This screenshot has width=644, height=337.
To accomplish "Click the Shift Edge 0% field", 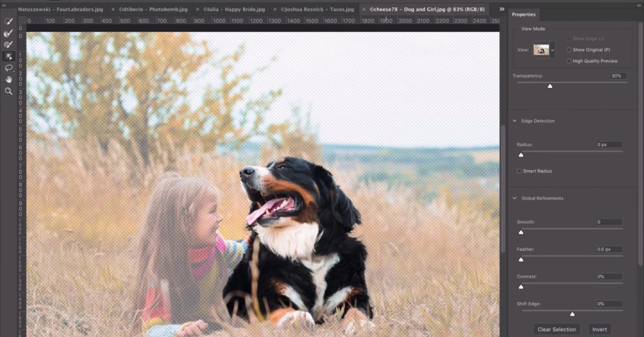I will 609,304.
